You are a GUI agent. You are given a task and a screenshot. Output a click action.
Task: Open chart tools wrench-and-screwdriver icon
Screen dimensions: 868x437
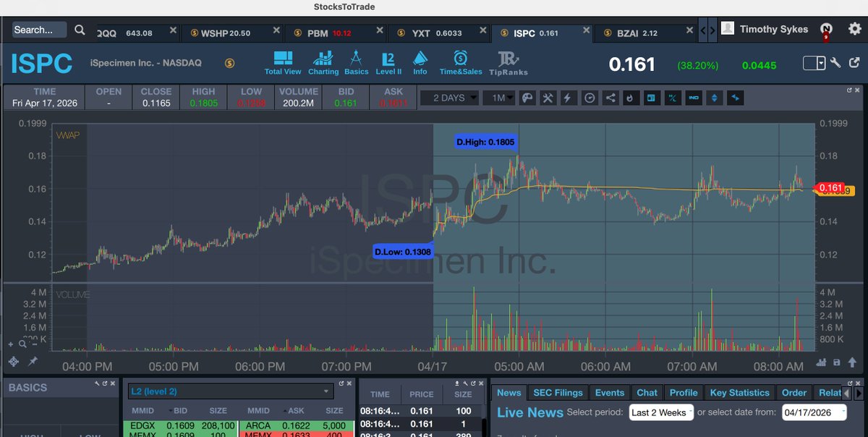pyautogui.click(x=548, y=98)
